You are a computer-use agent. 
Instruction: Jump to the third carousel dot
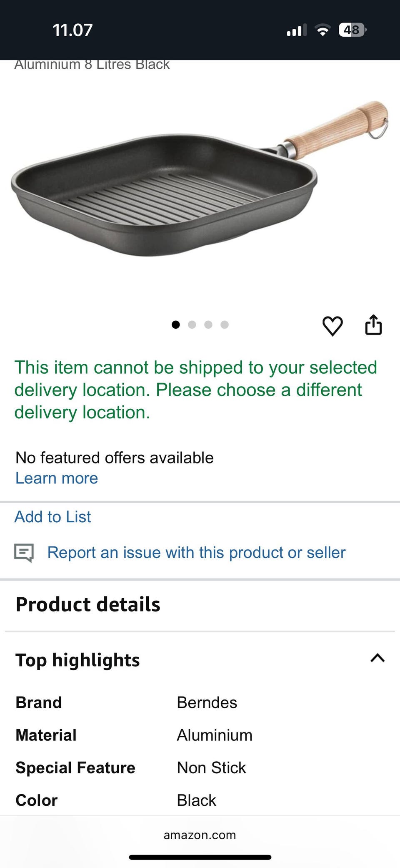click(x=208, y=325)
